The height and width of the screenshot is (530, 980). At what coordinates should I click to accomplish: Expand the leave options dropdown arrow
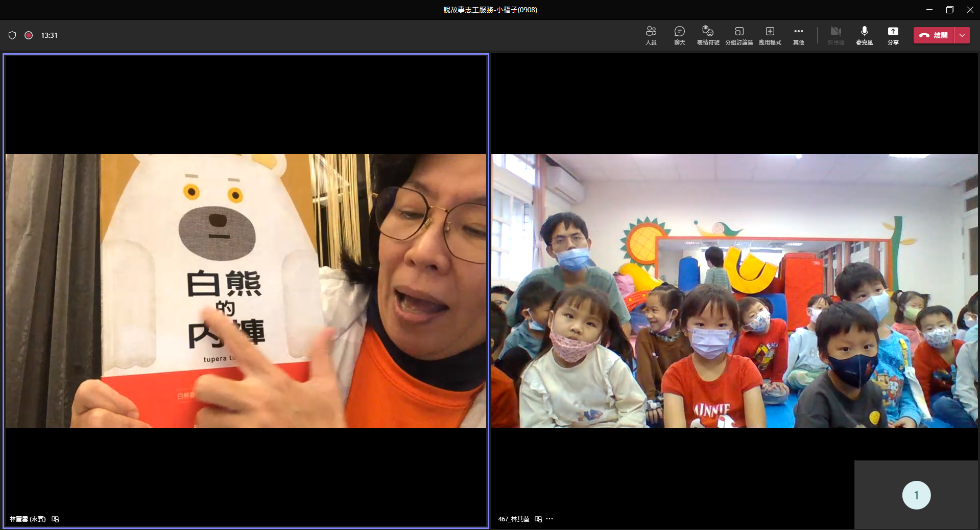pos(962,35)
